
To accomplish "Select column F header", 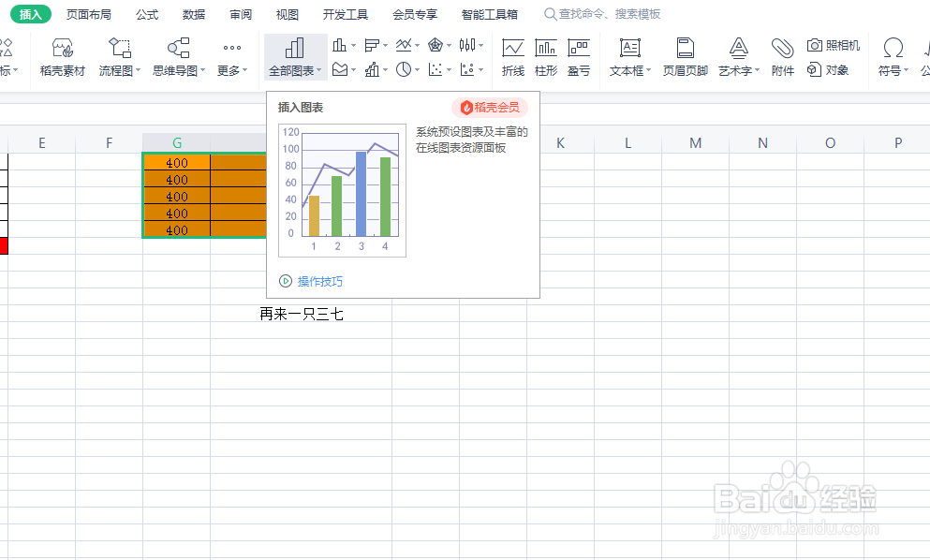I will coord(110,143).
